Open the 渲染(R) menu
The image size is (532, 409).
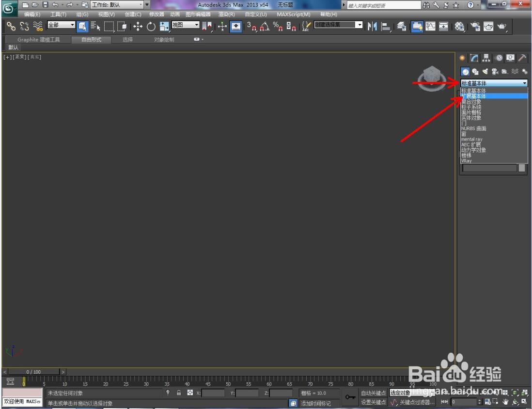226,14
